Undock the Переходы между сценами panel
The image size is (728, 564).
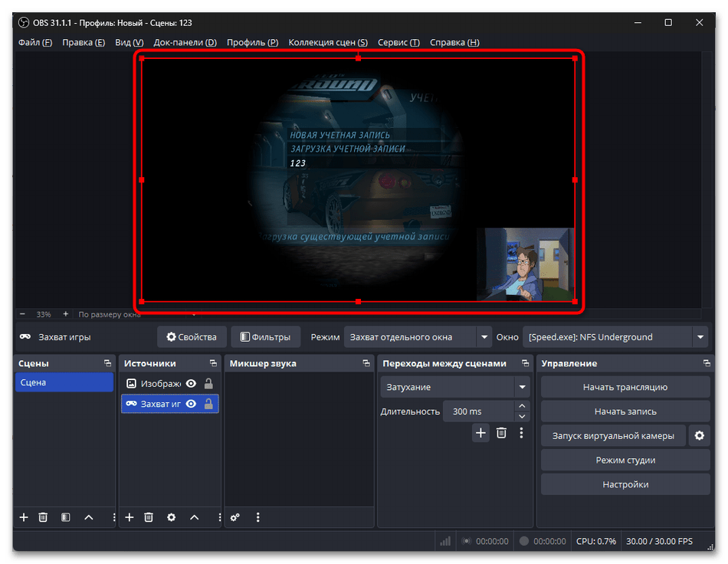(525, 363)
